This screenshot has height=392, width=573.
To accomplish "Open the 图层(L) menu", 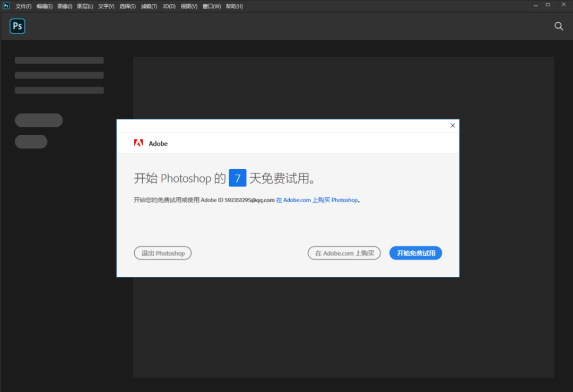I will pos(85,6).
